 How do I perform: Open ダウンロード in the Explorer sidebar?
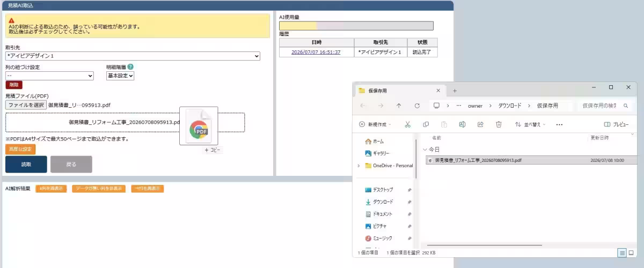[x=379, y=202]
